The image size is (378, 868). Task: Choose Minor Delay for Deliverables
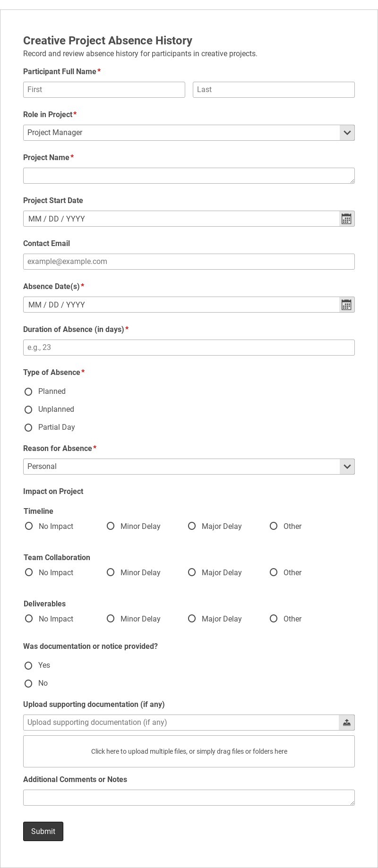point(111,619)
